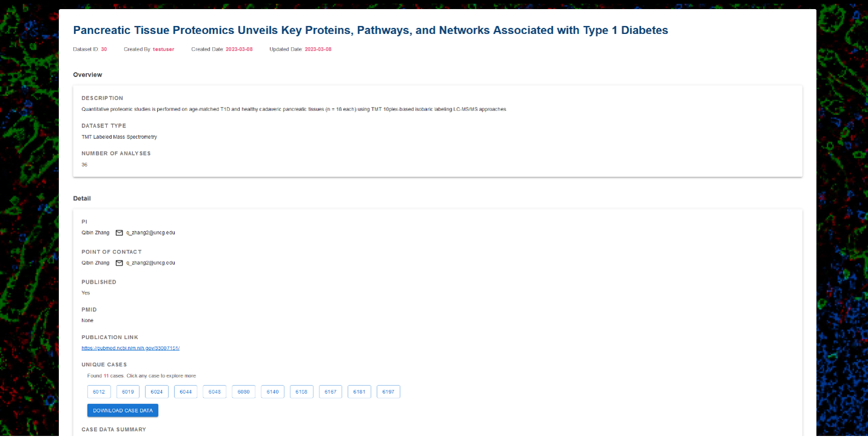Click the testuser creator name

pos(163,49)
